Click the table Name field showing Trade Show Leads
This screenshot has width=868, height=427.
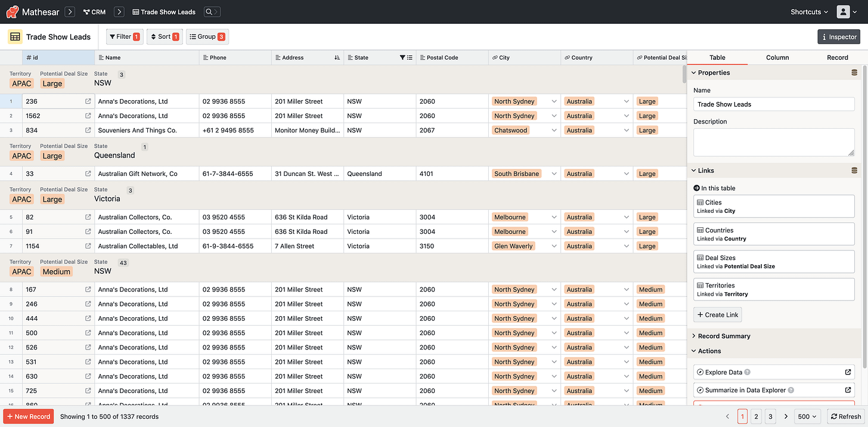pos(773,104)
